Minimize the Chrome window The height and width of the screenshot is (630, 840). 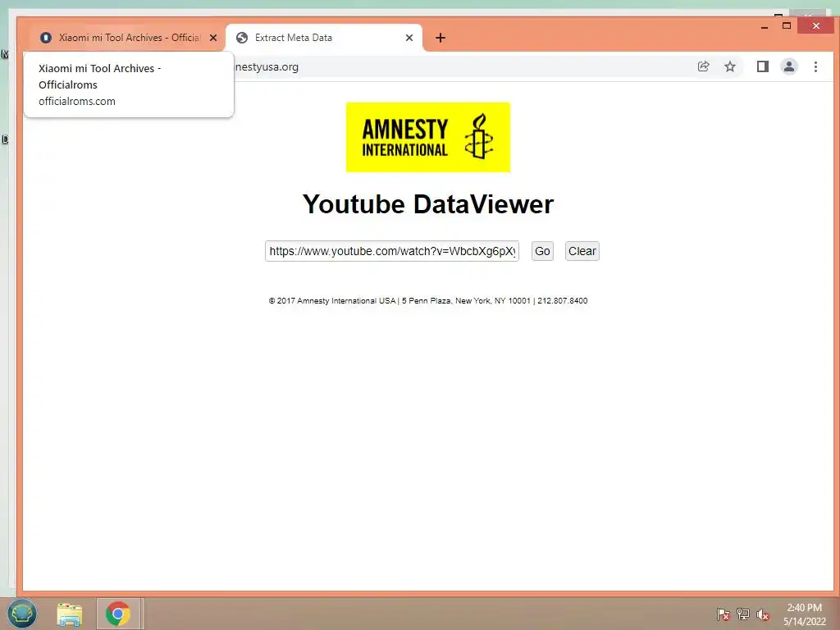(x=765, y=26)
